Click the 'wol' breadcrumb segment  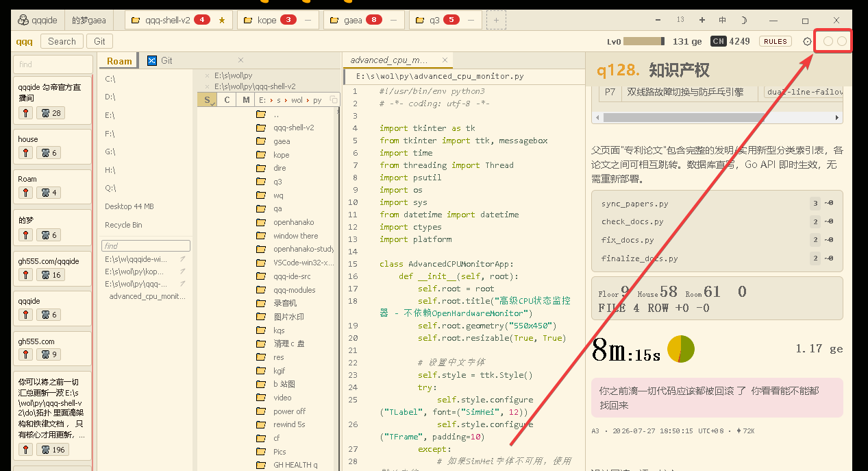coord(297,100)
